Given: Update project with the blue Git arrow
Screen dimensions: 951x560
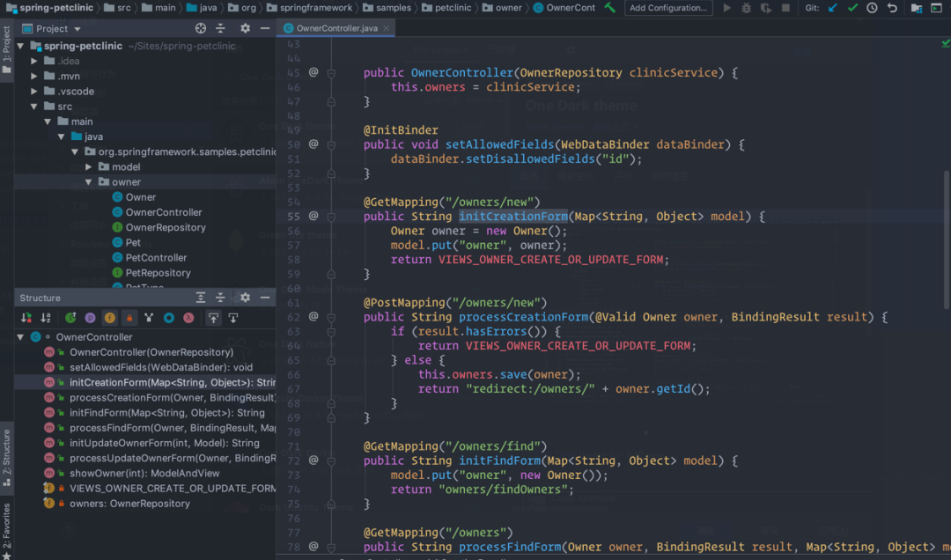Looking at the screenshot, I should [x=833, y=8].
